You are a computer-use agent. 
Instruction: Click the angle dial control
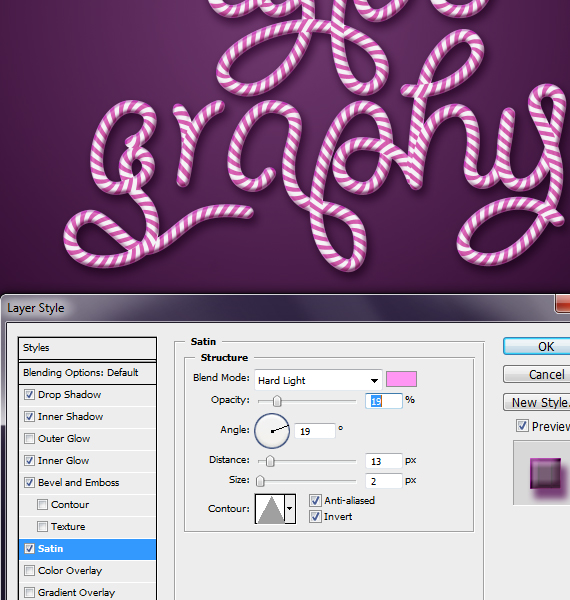point(272,431)
